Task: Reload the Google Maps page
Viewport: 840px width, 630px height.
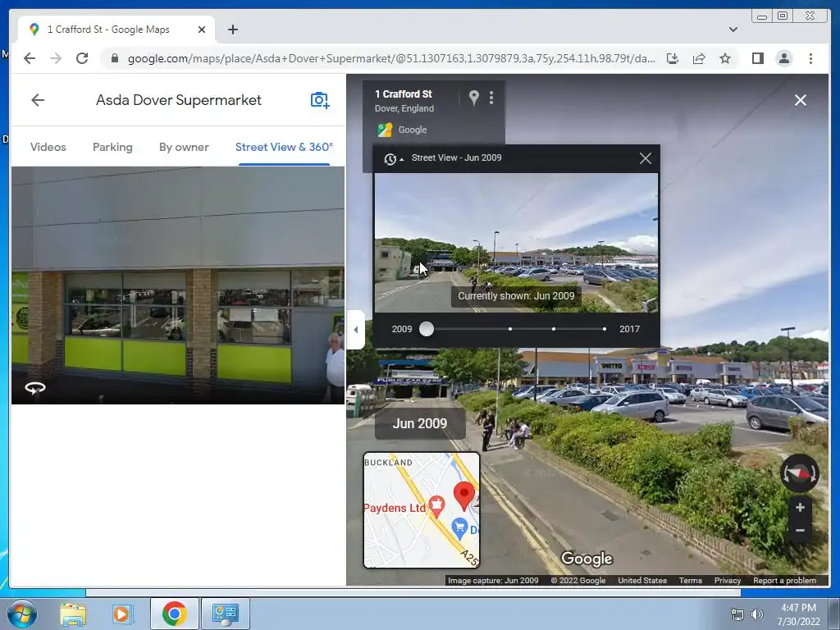Action: coord(82,58)
